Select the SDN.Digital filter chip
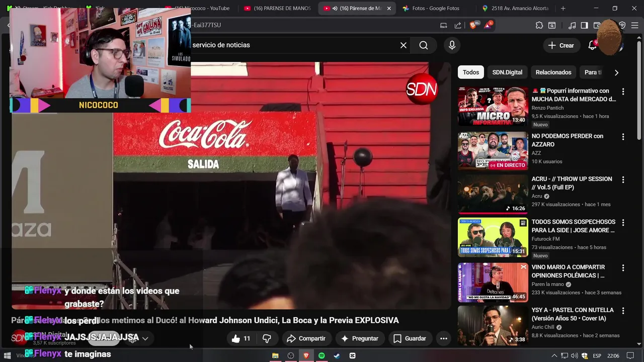The height and width of the screenshot is (362, 644). pyautogui.click(x=507, y=72)
